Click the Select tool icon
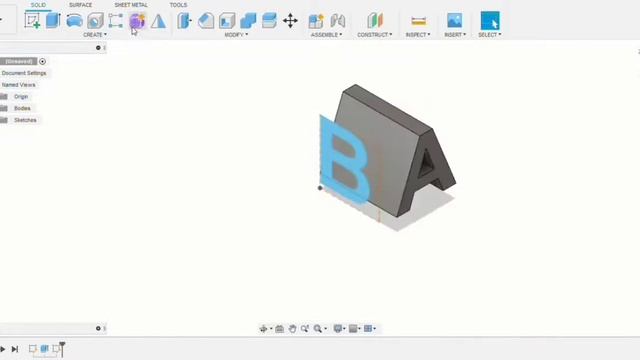 [x=490, y=20]
